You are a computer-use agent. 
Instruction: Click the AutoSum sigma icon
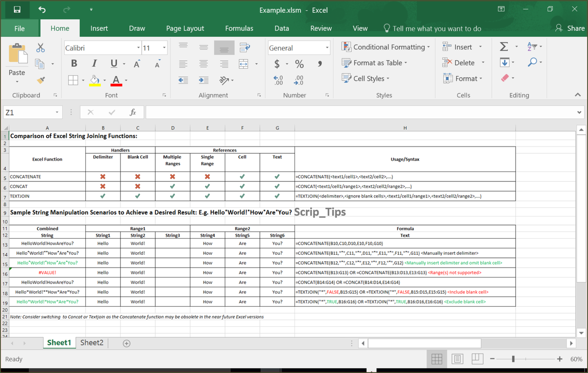503,47
